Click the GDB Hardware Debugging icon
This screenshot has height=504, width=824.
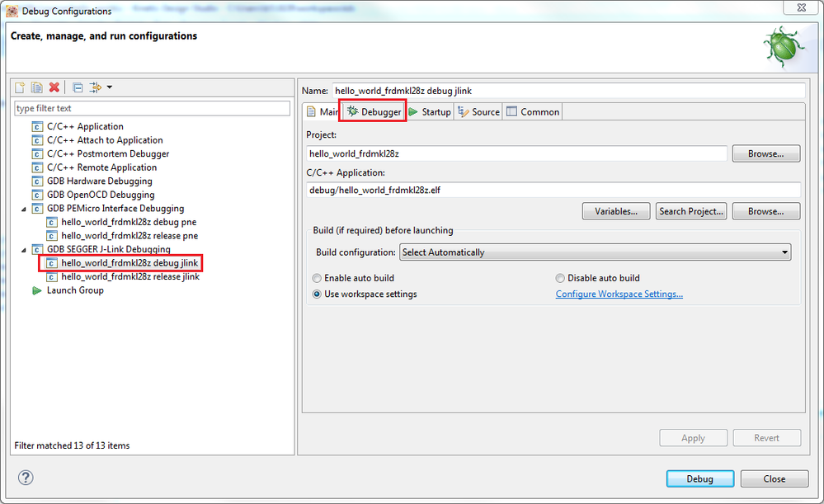[x=37, y=181]
